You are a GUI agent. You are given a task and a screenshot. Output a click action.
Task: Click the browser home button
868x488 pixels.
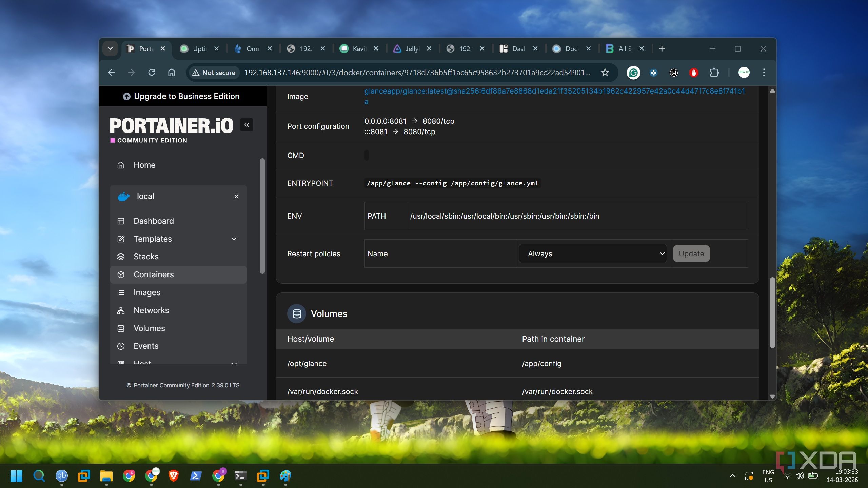coord(172,73)
